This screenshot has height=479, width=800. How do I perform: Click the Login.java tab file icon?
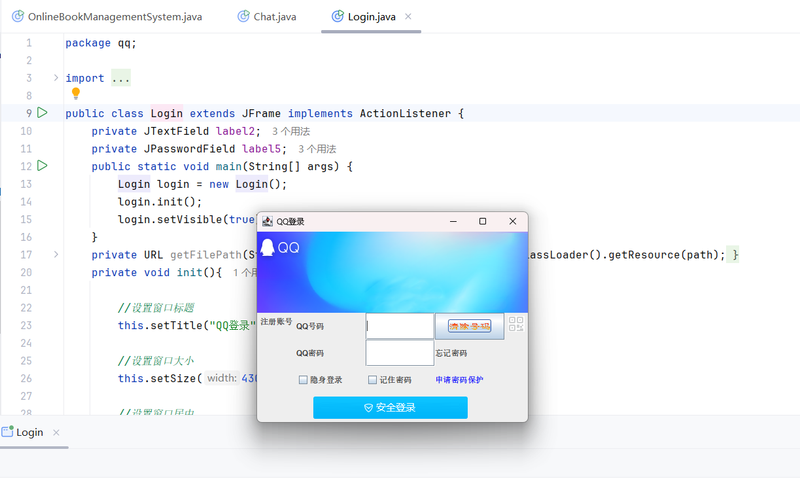337,16
